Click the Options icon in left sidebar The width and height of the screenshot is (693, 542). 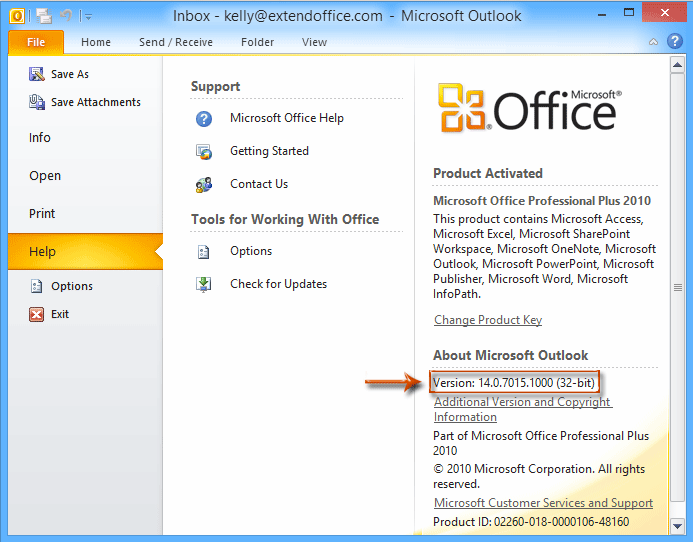pyautogui.click(x=36, y=286)
